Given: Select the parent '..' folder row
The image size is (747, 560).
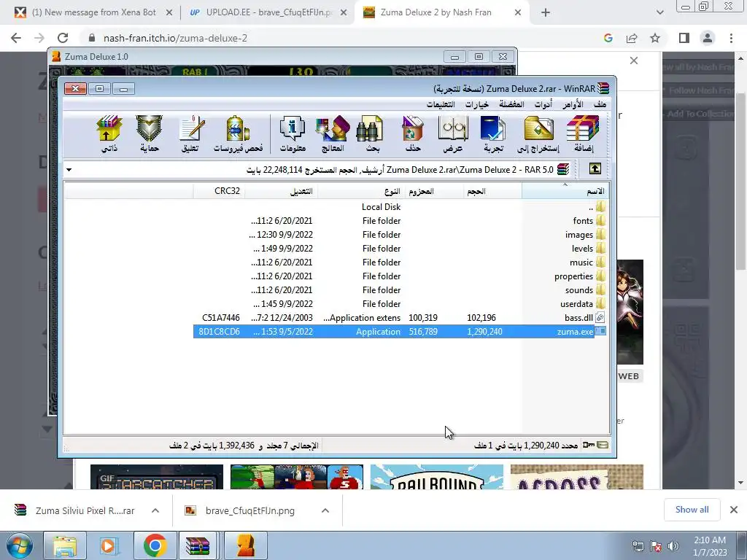Looking at the screenshot, I should point(400,206).
